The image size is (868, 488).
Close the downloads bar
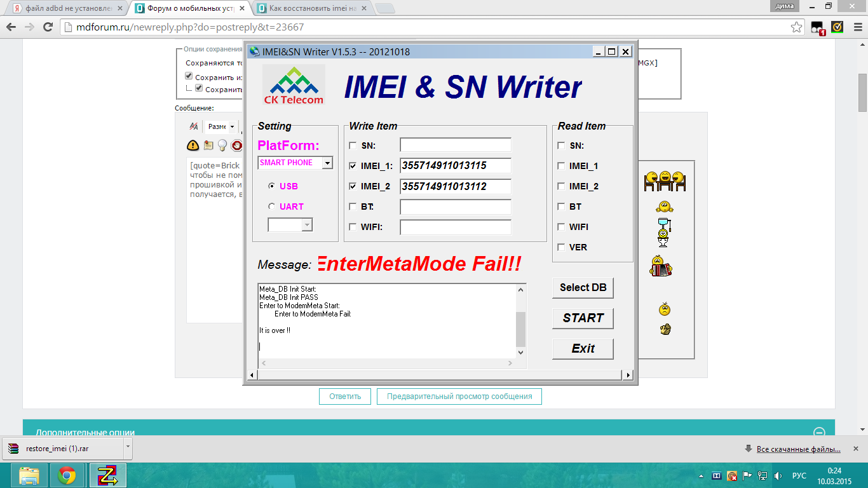[x=856, y=449]
